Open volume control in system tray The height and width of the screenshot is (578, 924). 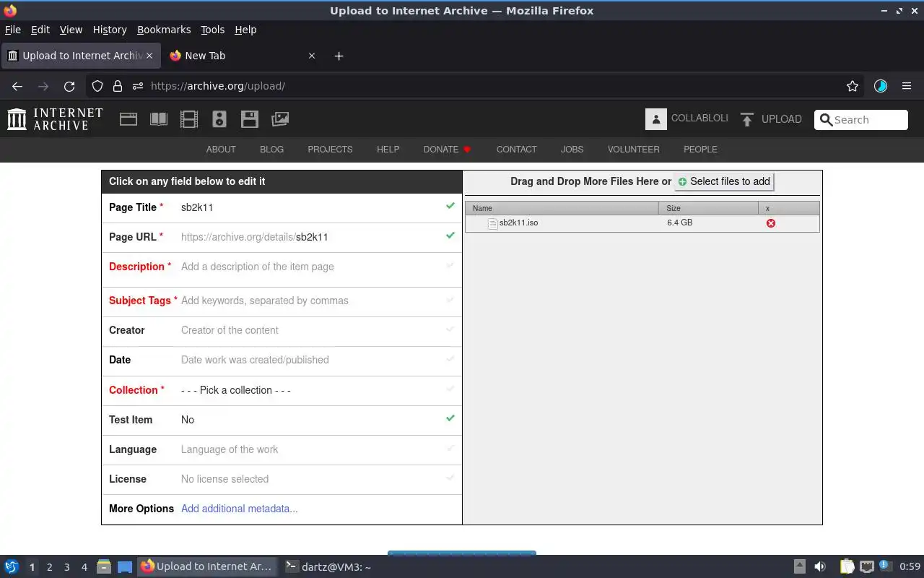click(819, 566)
